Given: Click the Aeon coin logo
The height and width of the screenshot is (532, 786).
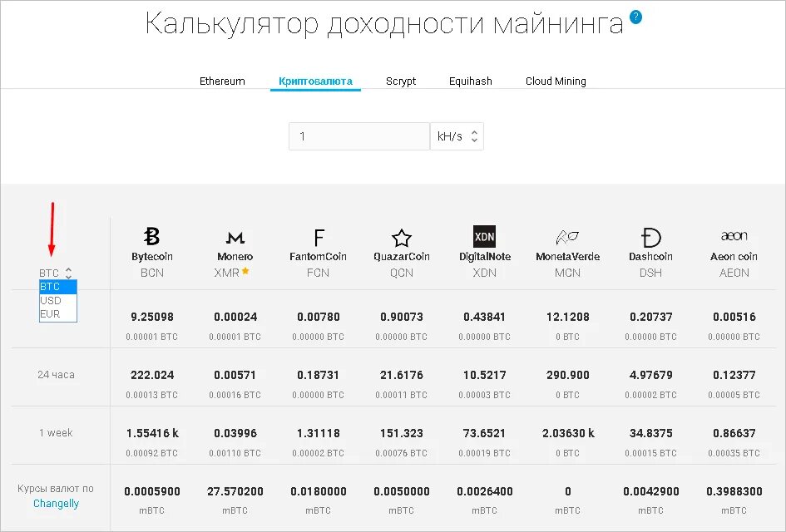Looking at the screenshot, I should (x=734, y=235).
